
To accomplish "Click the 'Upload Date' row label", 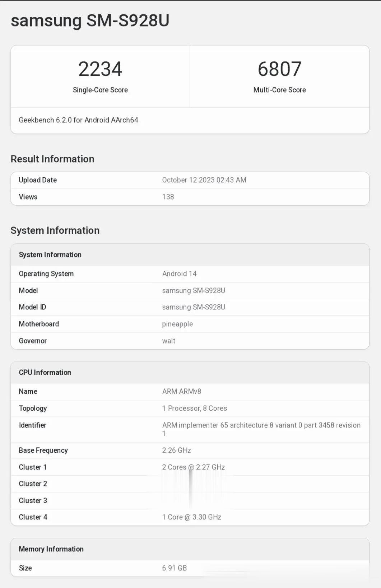I will 38,180.
